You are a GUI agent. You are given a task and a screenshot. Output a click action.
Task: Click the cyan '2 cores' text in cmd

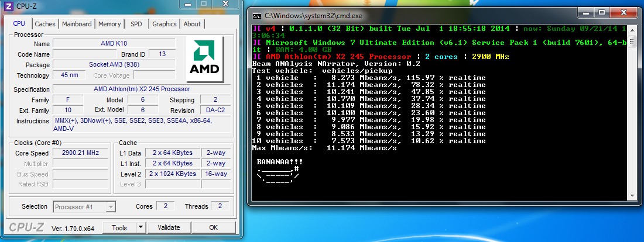click(441, 57)
